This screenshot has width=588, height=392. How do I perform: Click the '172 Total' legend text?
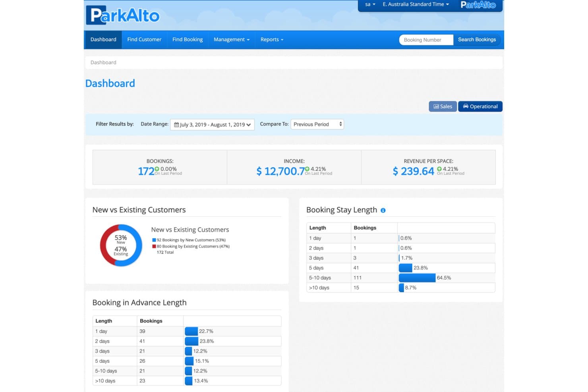tap(165, 253)
